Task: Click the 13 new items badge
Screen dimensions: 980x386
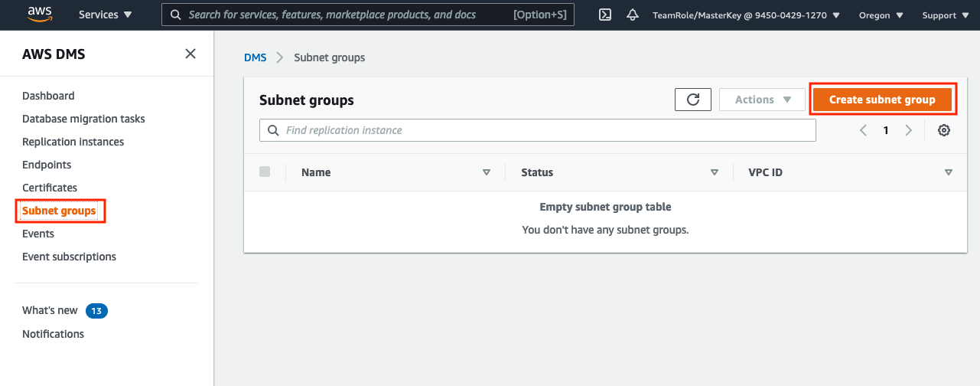Action: click(96, 311)
